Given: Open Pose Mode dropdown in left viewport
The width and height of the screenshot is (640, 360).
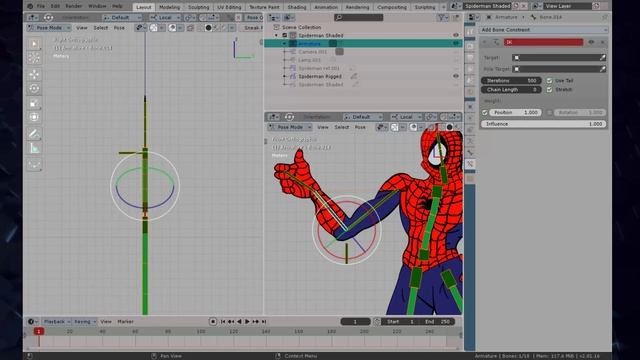Looking at the screenshot, I should pyautogui.click(x=49, y=28).
